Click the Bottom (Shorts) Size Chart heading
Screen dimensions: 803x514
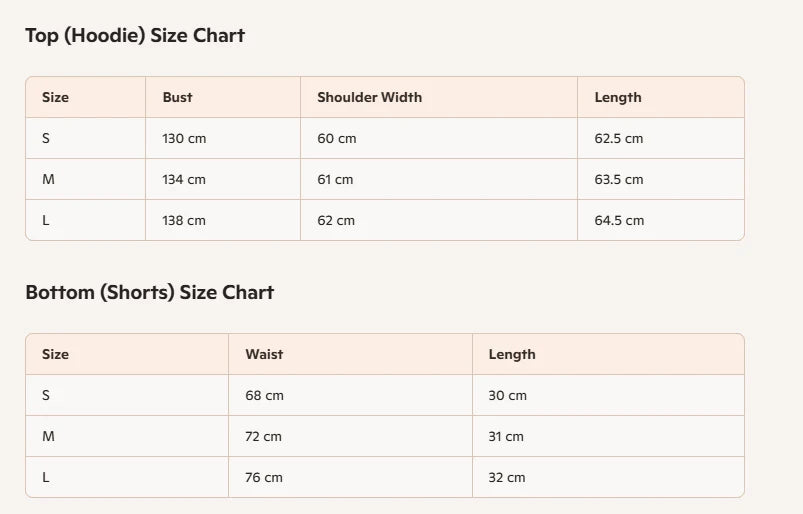point(149,293)
